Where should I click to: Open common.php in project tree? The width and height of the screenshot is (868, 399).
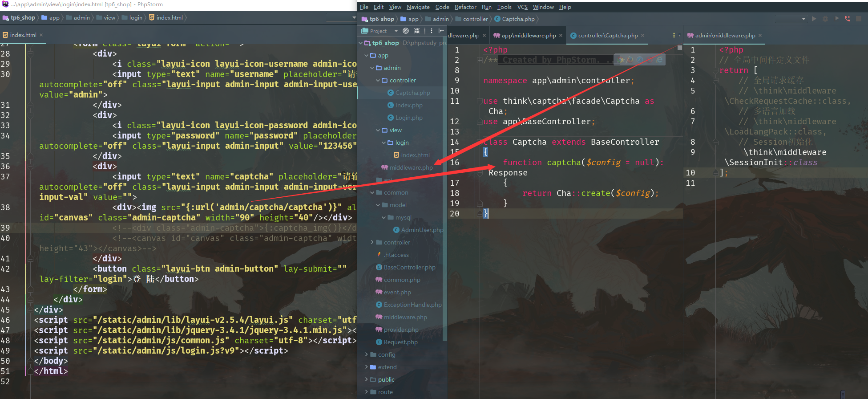click(x=402, y=280)
